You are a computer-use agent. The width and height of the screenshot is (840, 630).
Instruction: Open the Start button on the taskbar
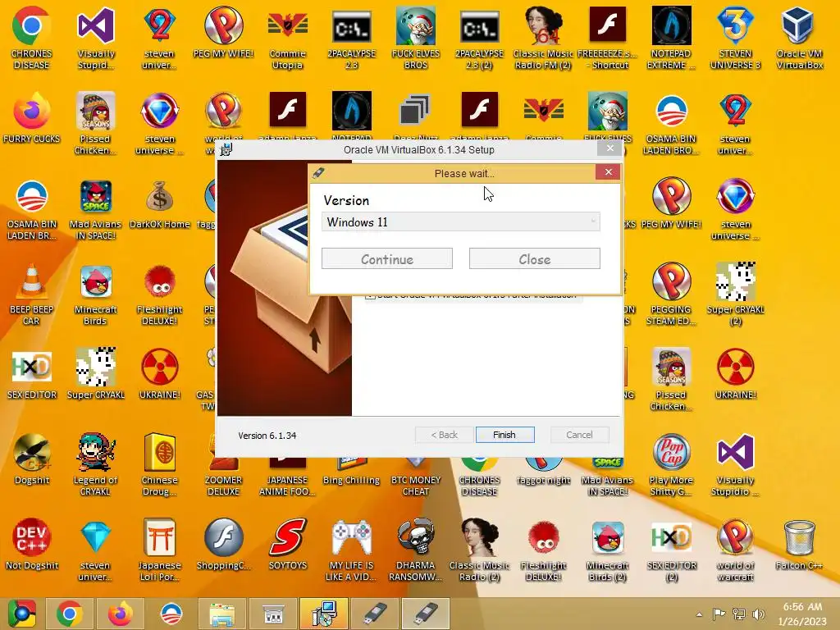coord(21,614)
